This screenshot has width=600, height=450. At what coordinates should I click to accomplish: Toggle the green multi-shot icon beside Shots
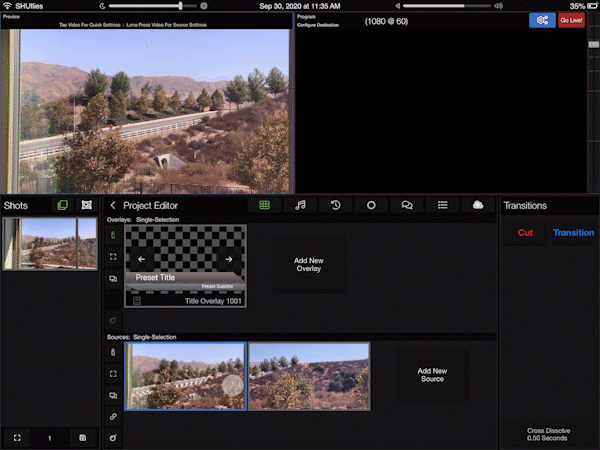click(62, 205)
